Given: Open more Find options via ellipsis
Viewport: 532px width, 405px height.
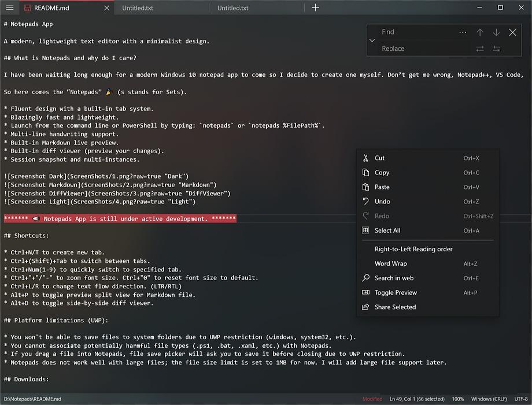Looking at the screenshot, I should point(462,32).
